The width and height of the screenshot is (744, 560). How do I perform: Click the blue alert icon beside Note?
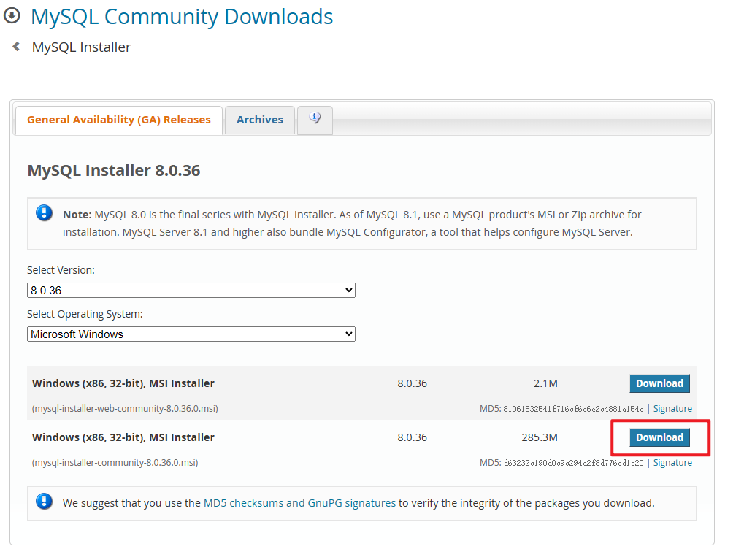44,213
